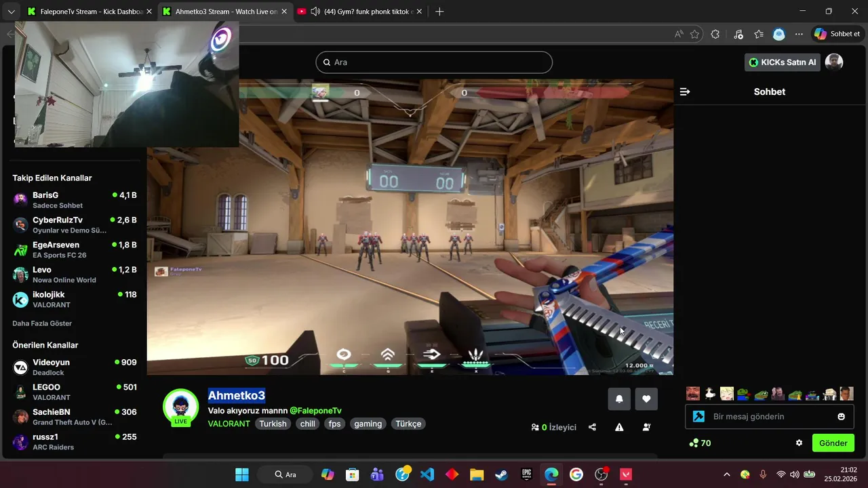Click the fps tag
Viewport: 868px width, 488px height.
[335, 424]
